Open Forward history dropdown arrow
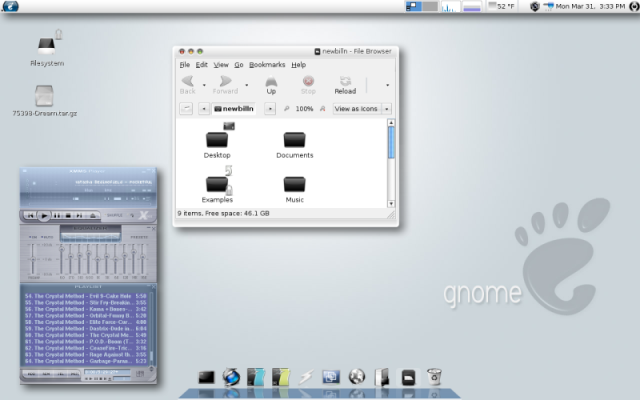Image resolution: width=640 pixels, height=400 pixels. (247, 85)
